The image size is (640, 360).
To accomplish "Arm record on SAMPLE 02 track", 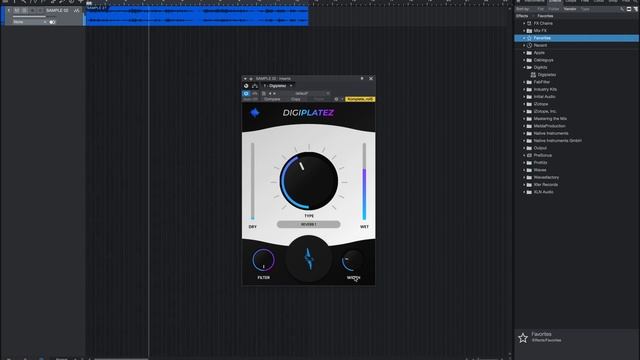I will coord(32,11).
